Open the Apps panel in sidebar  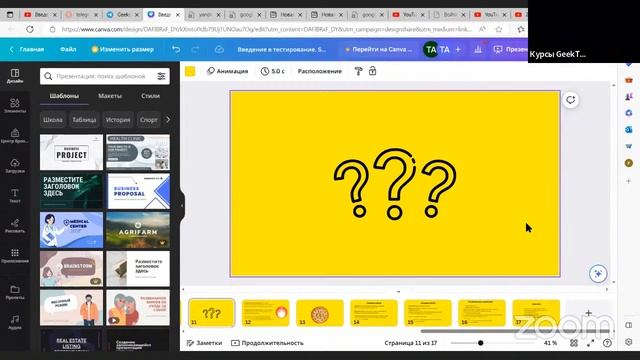[15, 256]
